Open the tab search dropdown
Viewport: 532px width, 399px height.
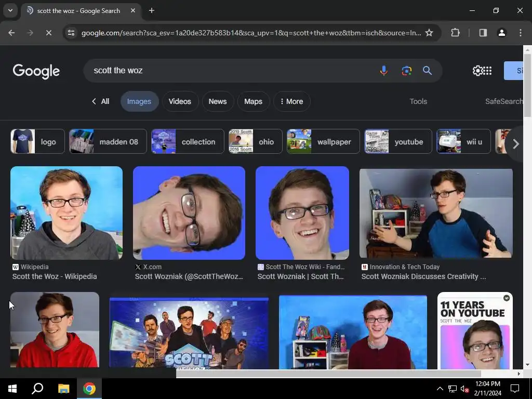coord(10,10)
